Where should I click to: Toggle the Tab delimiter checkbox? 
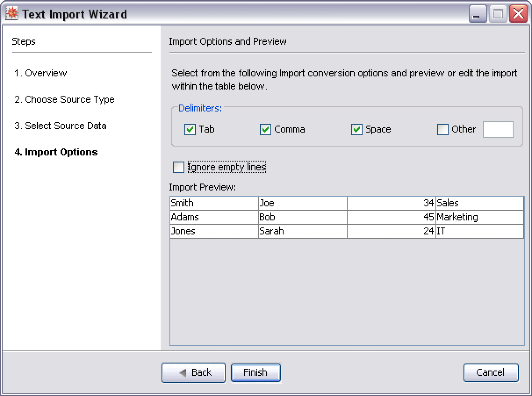click(190, 130)
